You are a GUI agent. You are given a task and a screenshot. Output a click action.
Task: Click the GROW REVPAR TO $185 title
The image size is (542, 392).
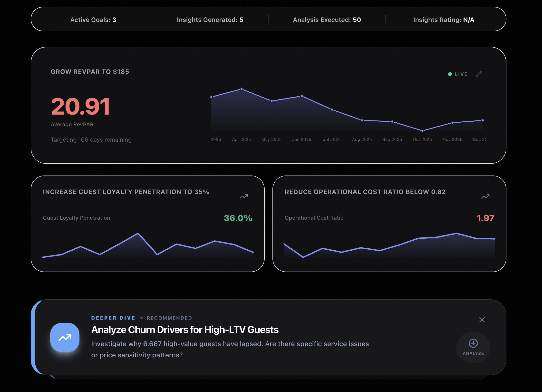[90, 72]
